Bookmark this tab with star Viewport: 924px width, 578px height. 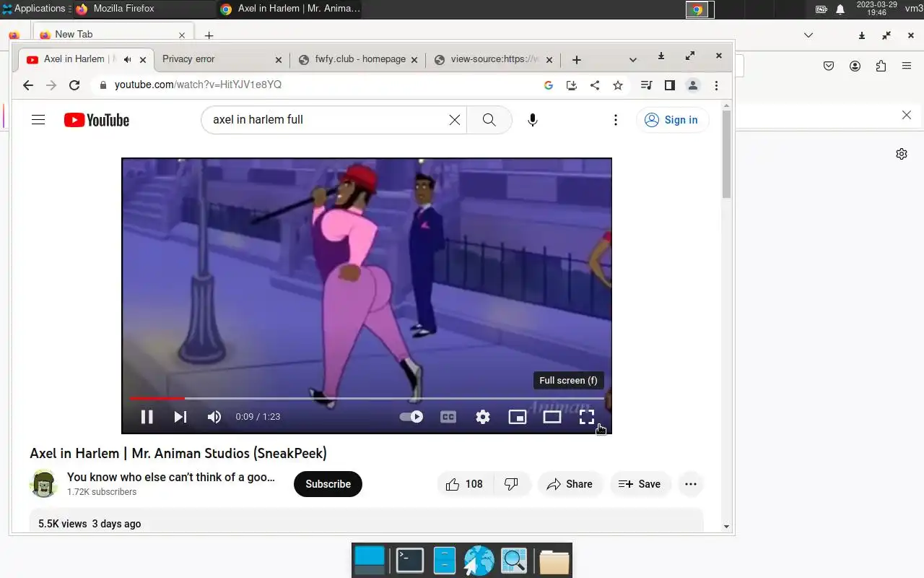(618, 85)
